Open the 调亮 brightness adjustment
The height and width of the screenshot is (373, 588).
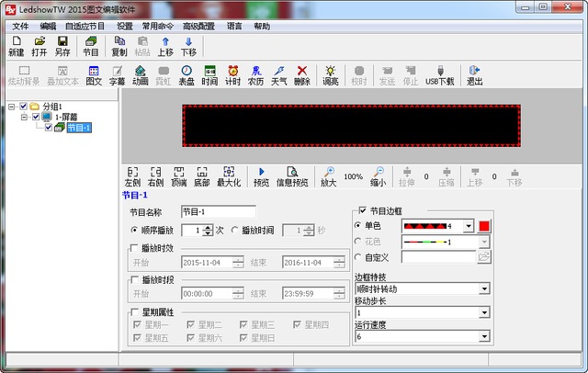(331, 75)
